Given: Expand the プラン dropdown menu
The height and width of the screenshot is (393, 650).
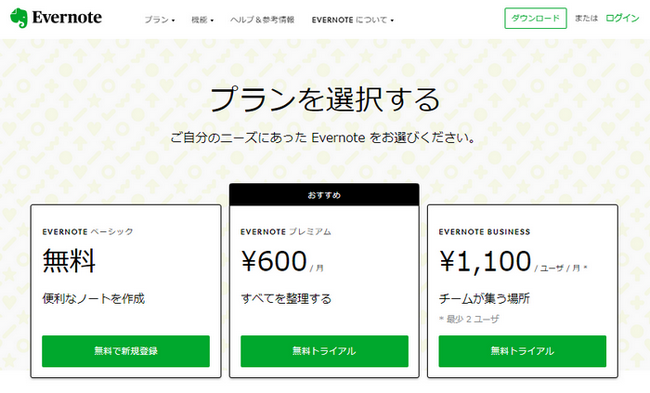Looking at the screenshot, I should 160,19.
